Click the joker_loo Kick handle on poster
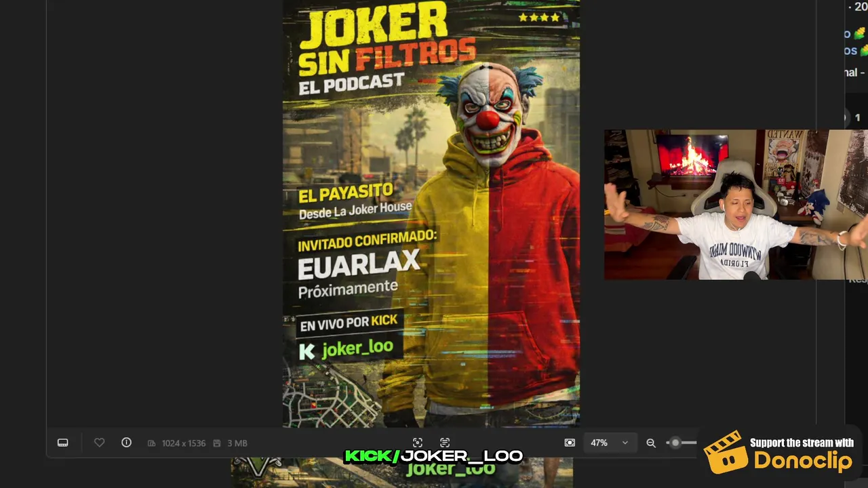The width and height of the screenshot is (868, 488). (x=357, y=349)
